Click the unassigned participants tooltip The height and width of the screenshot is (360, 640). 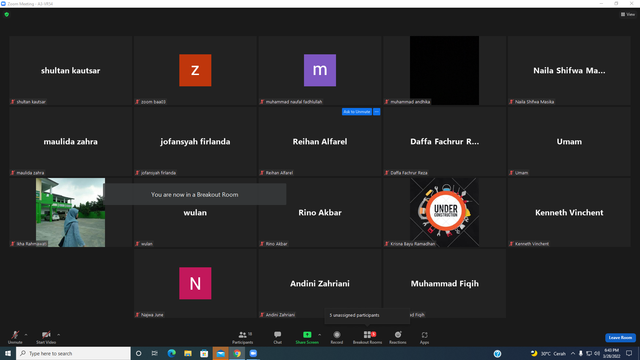(x=367, y=315)
